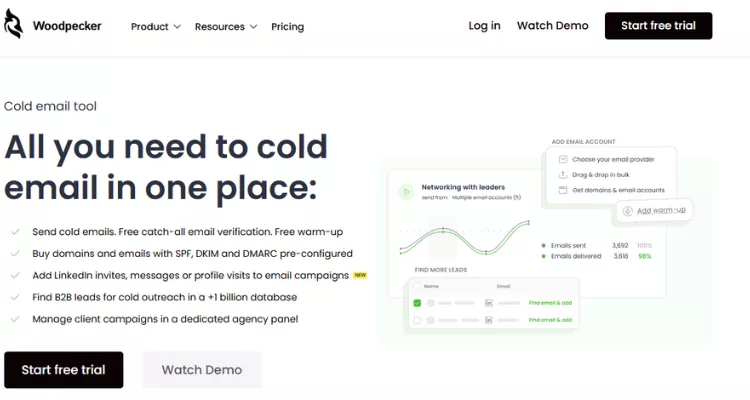
Task: Click the upload icon for Drag & drop in bulk
Action: 563,174
